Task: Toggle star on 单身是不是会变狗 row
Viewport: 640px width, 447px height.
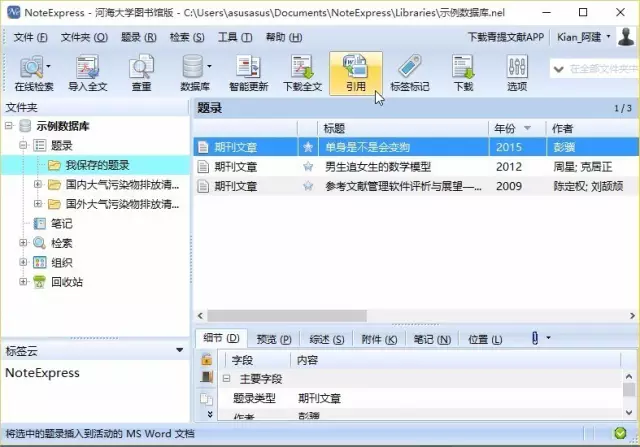Action: [x=308, y=147]
